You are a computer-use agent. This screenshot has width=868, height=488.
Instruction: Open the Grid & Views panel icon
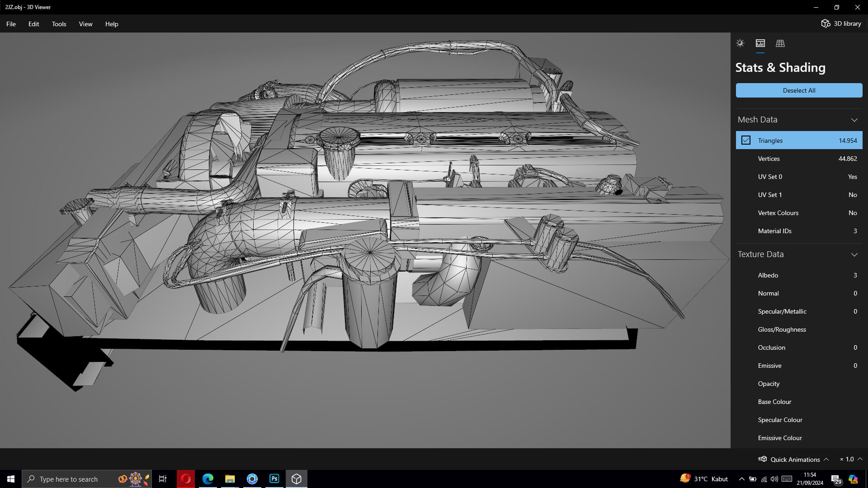[x=780, y=43]
